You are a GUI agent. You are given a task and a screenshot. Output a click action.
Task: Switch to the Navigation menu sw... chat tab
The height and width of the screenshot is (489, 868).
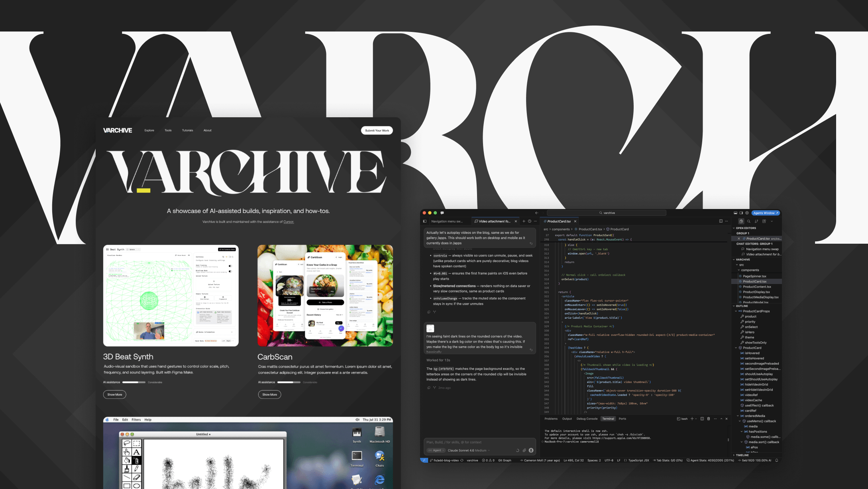(447, 221)
